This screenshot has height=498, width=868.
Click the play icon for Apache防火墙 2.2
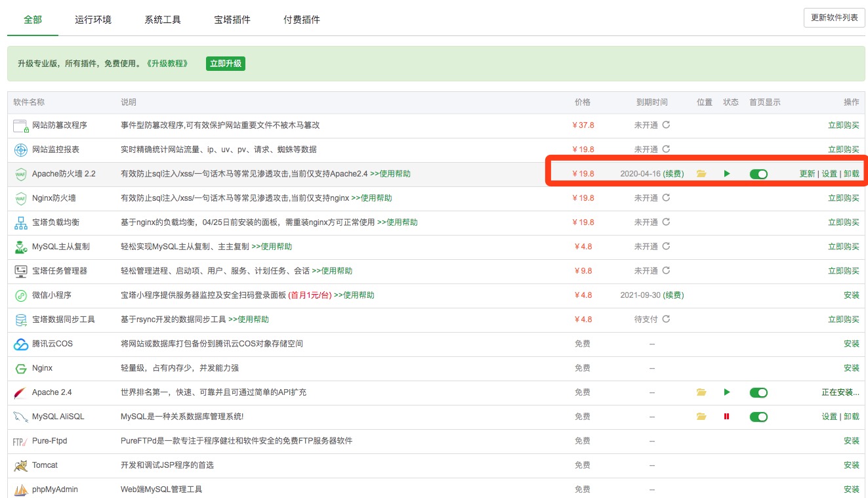coord(726,174)
